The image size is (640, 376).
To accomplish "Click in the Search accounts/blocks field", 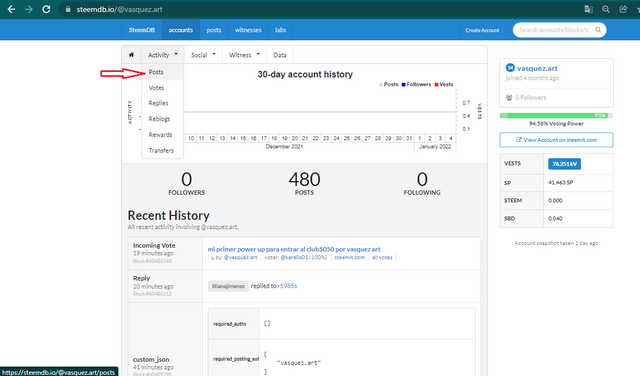I will (x=554, y=30).
